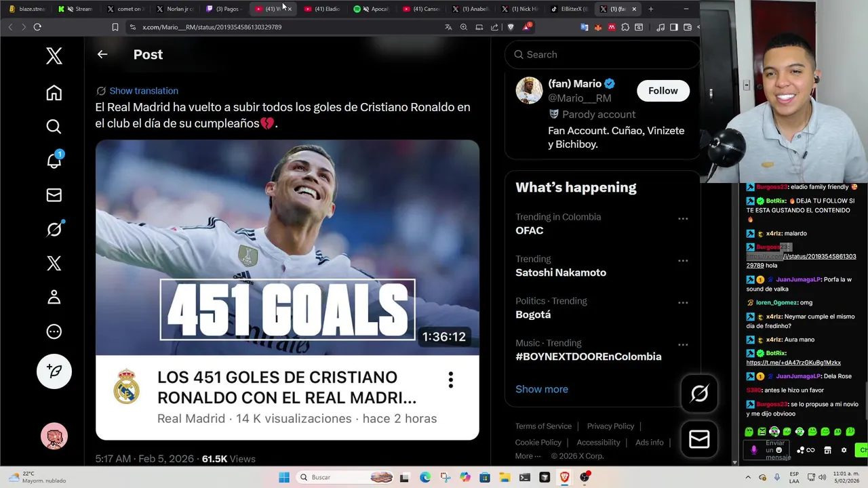Open three-dot menu for OFAC trend

(x=683, y=218)
